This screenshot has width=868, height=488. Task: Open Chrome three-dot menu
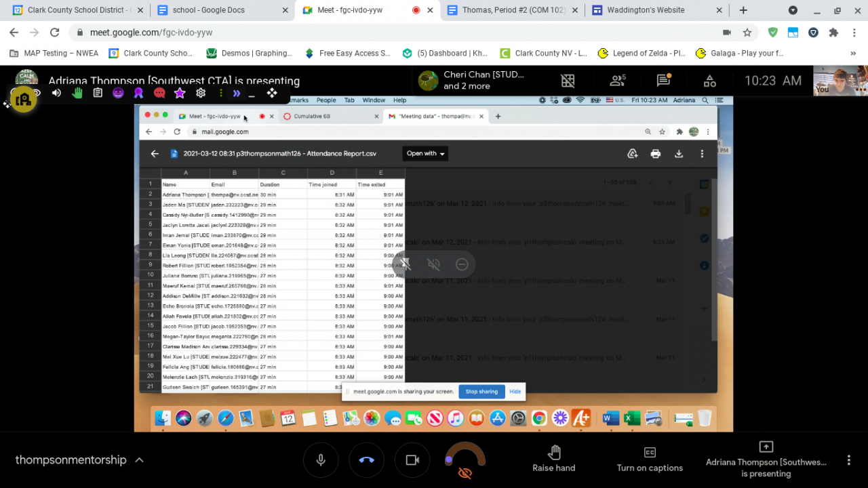point(854,33)
